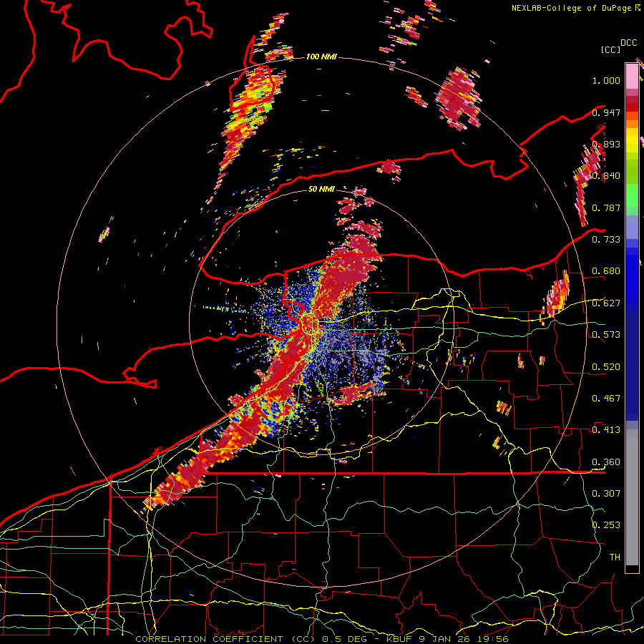
Task: Click the '50 NMI' range ring label
Action: point(321,189)
